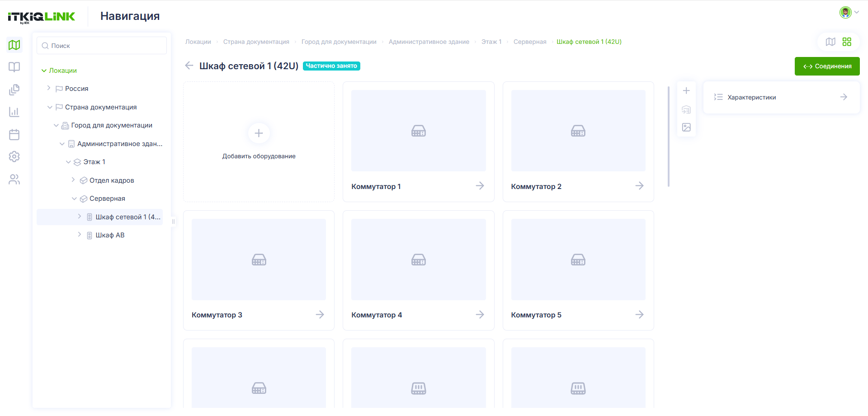Collapse the Город для документации node
This screenshot has height=416, width=868.
pos(56,125)
